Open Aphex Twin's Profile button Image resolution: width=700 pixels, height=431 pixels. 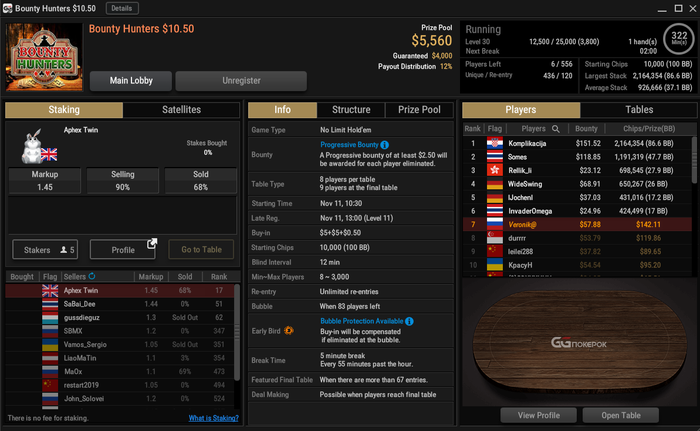[123, 250]
